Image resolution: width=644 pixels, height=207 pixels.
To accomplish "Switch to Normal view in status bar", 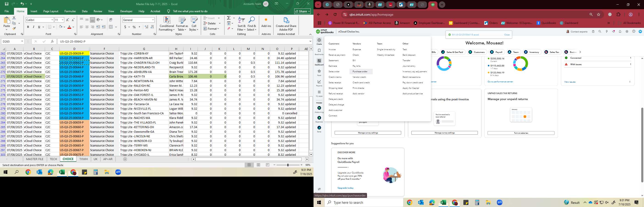I will pyautogui.click(x=249, y=165).
